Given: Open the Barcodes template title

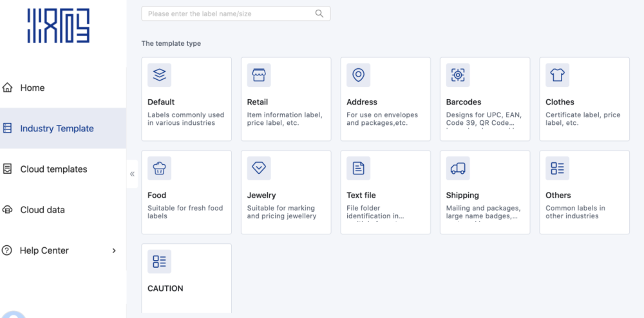Looking at the screenshot, I should tap(464, 102).
